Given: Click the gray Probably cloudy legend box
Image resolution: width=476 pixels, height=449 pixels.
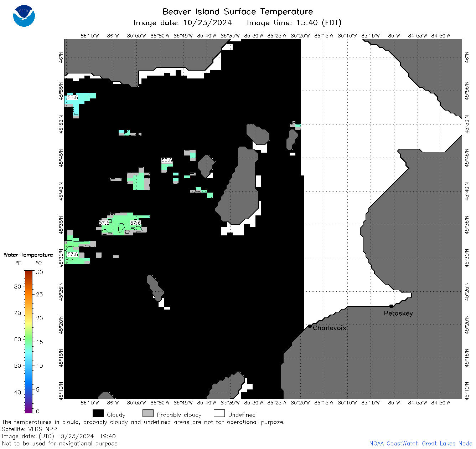Looking at the screenshot, I should coord(148,413).
